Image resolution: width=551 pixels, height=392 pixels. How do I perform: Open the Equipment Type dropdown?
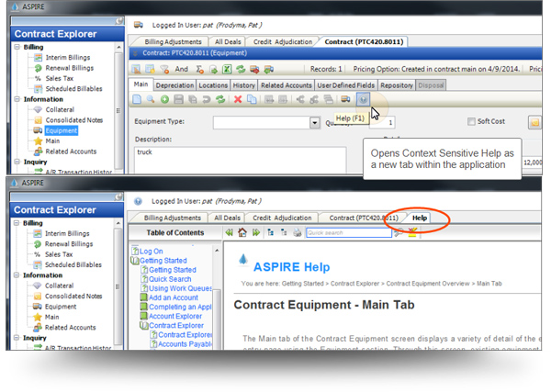point(314,123)
